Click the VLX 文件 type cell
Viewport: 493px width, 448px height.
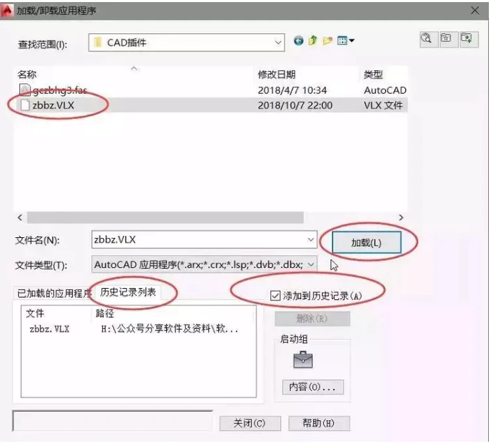tap(383, 106)
